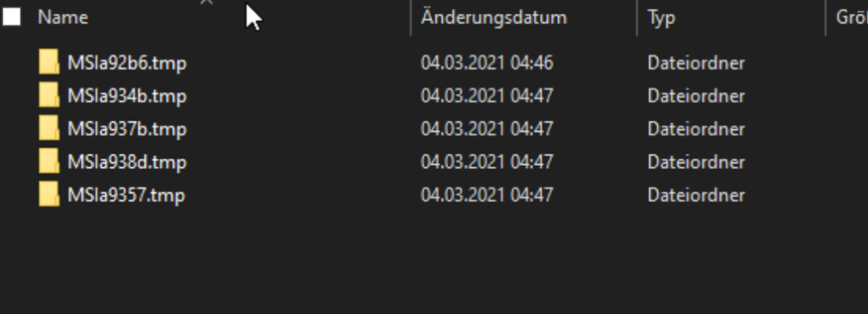Click the 04:46 date of MSIa92b6.tmp
868x314 pixels.
click(531, 63)
